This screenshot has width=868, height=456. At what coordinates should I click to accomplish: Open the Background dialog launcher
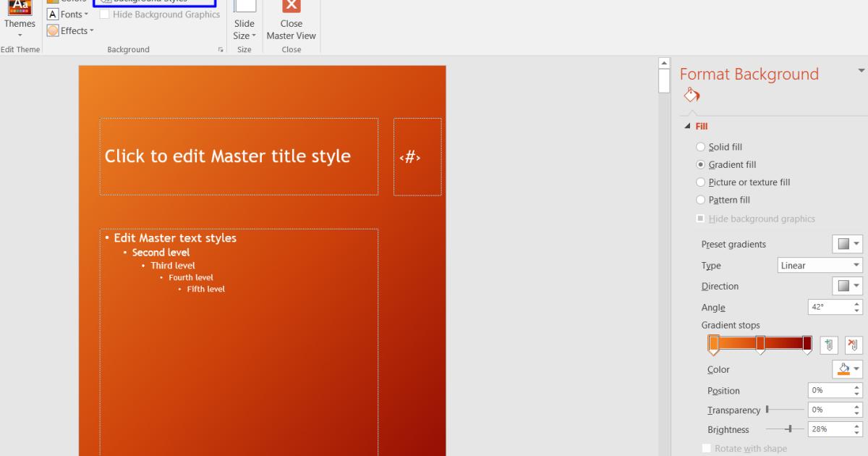click(x=221, y=49)
